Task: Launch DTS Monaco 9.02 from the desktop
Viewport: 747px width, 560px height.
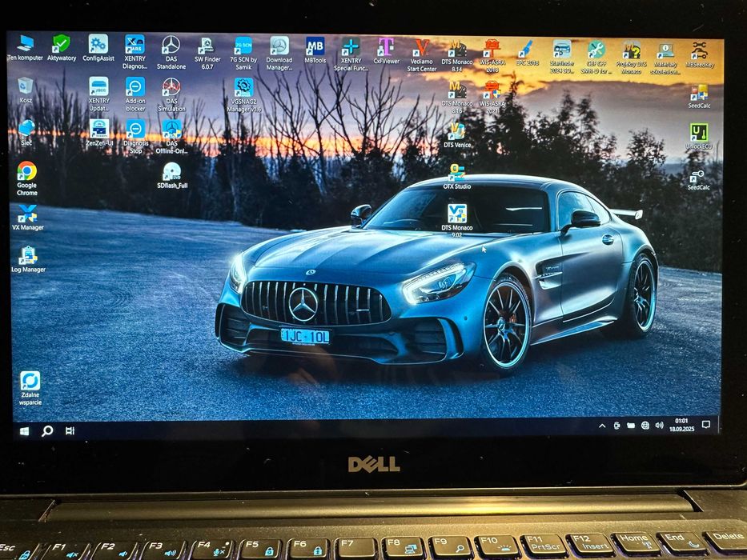Action: point(457,221)
